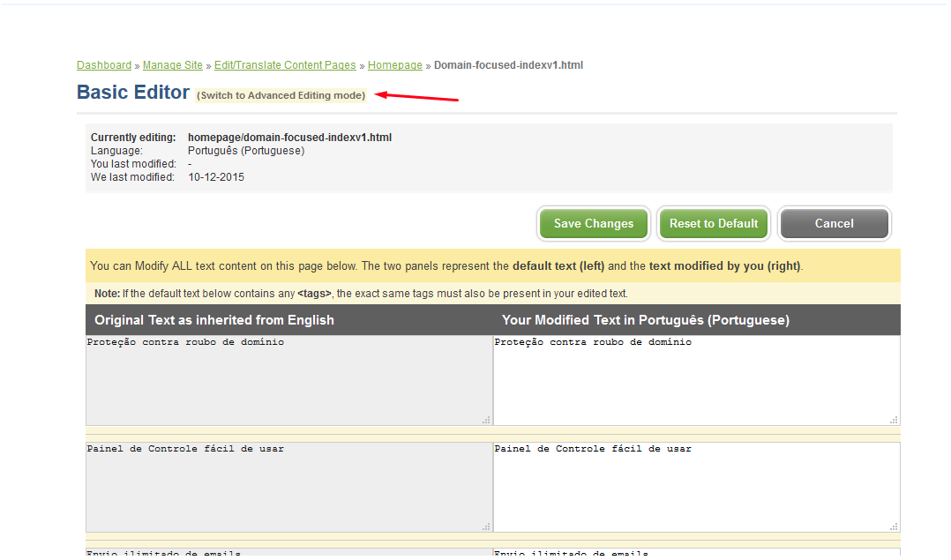
Task: Click original text box 'Proteção contra roubo de domínio'
Action: (288, 380)
